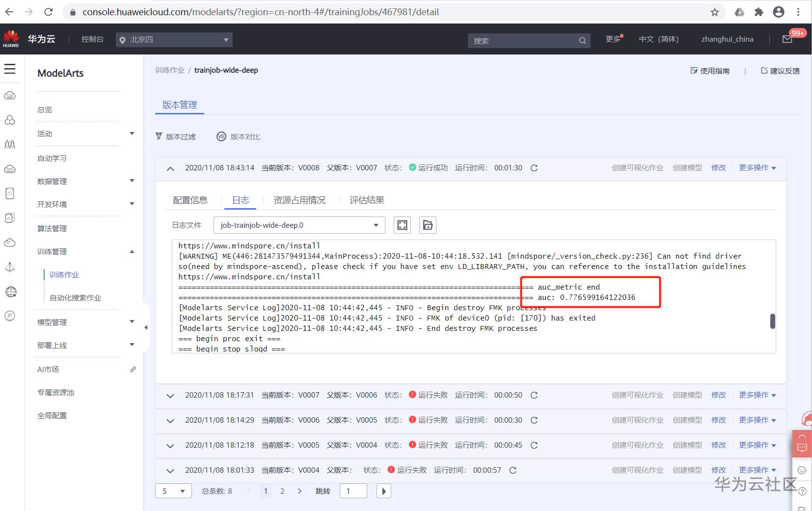This screenshot has height=511, width=812.
Task: Click the jump-to-page go arrow button
Action: 384,491
